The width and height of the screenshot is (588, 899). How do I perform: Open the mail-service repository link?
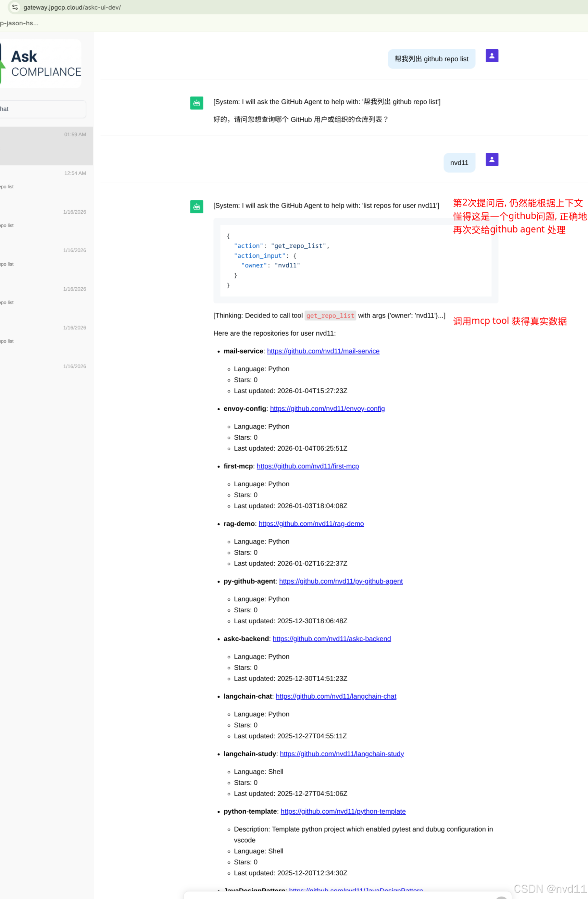pyautogui.click(x=323, y=351)
